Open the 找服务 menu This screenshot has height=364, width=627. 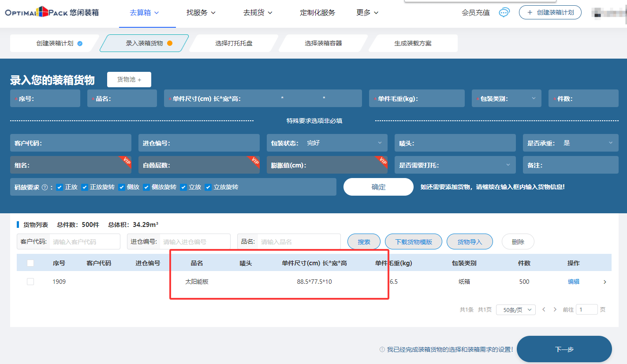click(201, 13)
